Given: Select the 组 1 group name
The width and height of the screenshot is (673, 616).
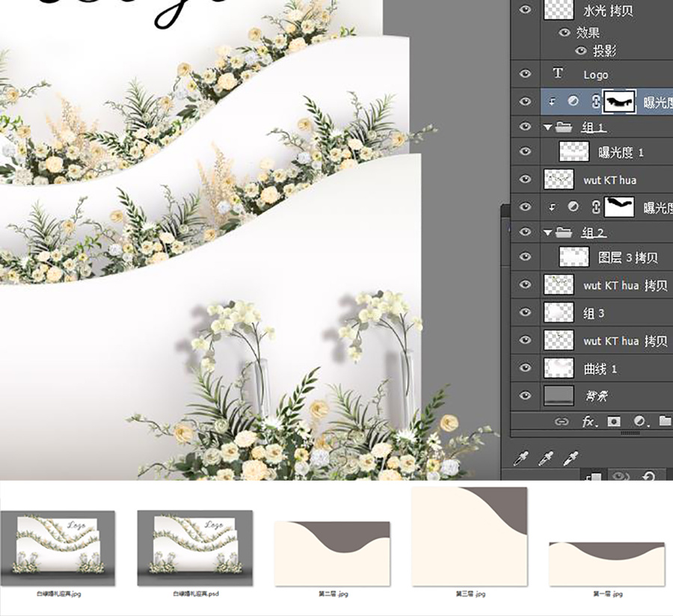Looking at the screenshot, I should pyautogui.click(x=593, y=127).
